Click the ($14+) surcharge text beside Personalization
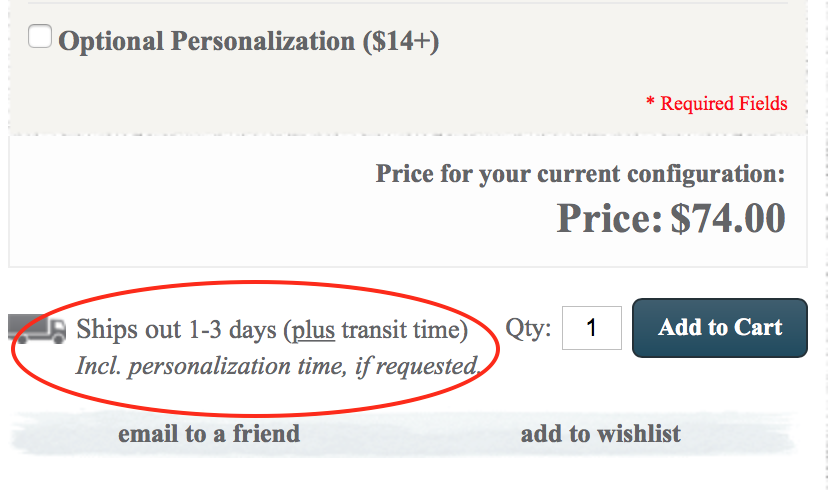Image resolution: width=830 pixels, height=490 pixels. [x=401, y=42]
